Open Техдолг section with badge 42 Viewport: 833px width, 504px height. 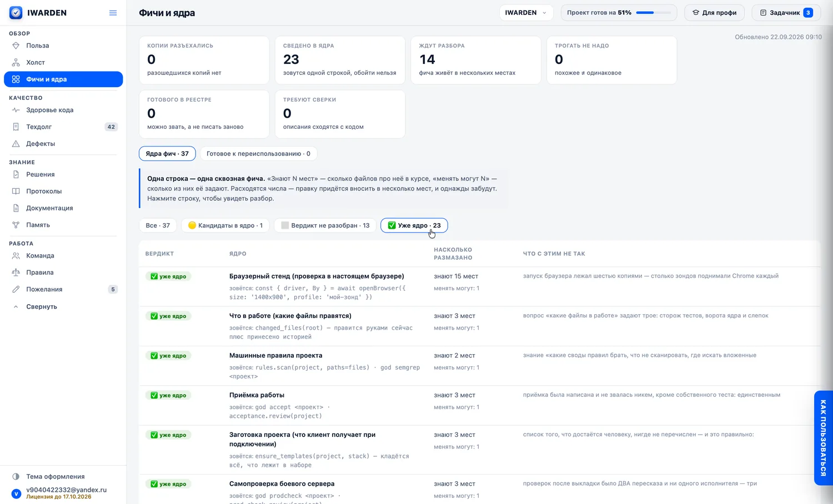(63, 127)
